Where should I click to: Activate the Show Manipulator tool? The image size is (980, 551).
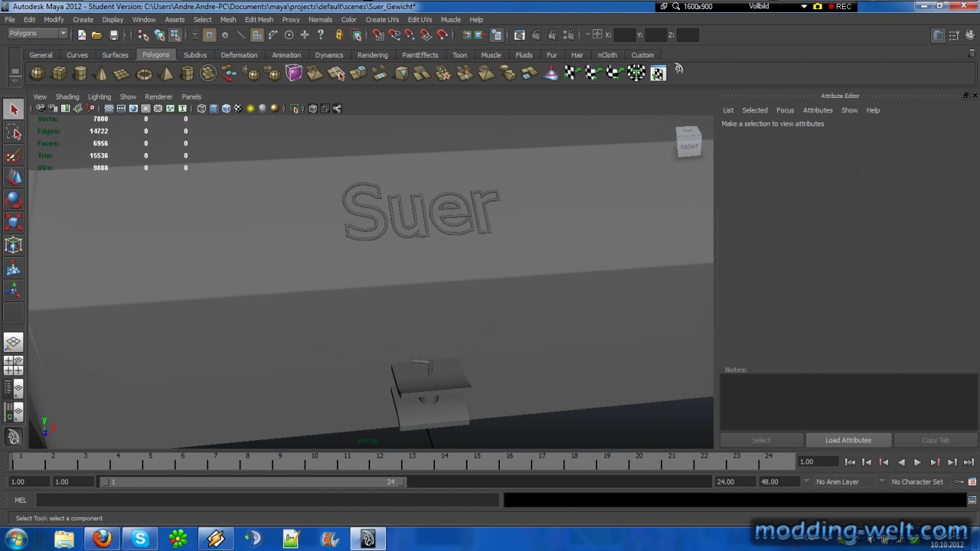click(14, 290)
